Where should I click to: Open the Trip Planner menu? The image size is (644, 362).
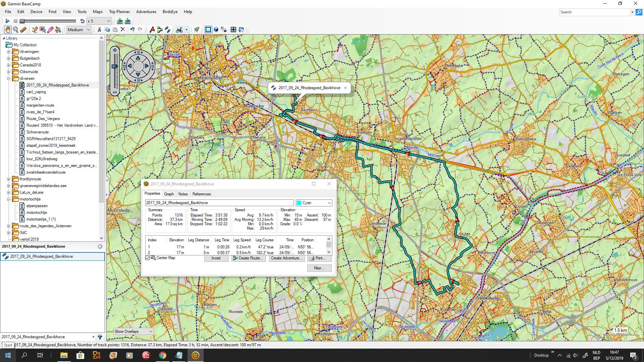[x=119, y=12]
